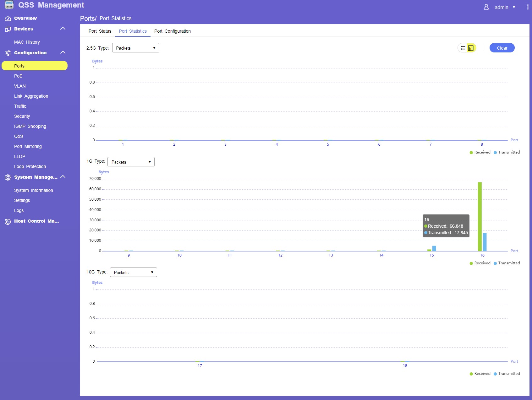Screen dimensions: 532x400
Task: Click port 16 green Received bar
Action: [480, 217]
